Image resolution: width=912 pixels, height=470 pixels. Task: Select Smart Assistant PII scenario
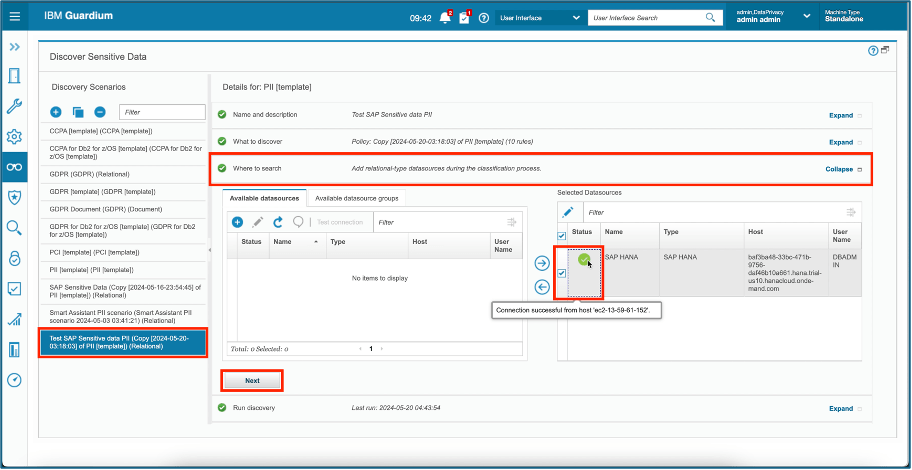pyautogui.click(x=122, y=316)
